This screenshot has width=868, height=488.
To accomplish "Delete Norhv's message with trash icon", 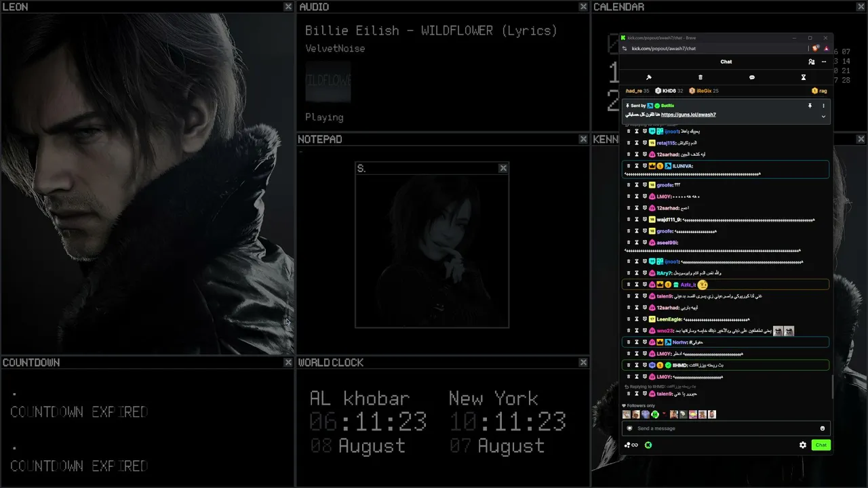I will coord(629,342).
